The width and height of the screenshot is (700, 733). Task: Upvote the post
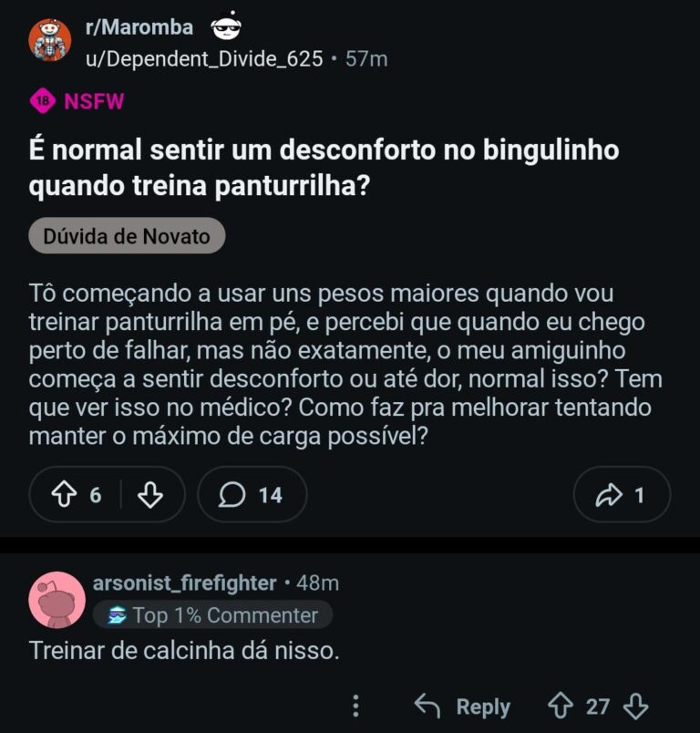[x=65, y=494]
